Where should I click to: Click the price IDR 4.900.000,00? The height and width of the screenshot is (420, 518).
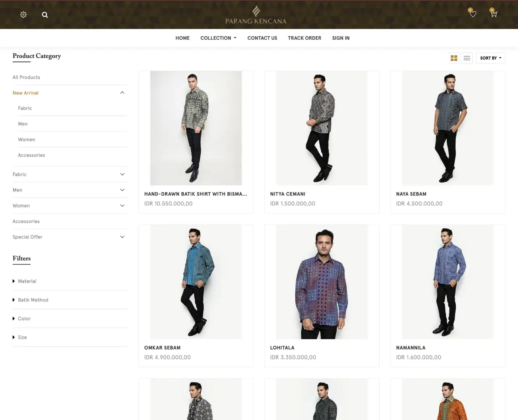(x=168, y=358)
